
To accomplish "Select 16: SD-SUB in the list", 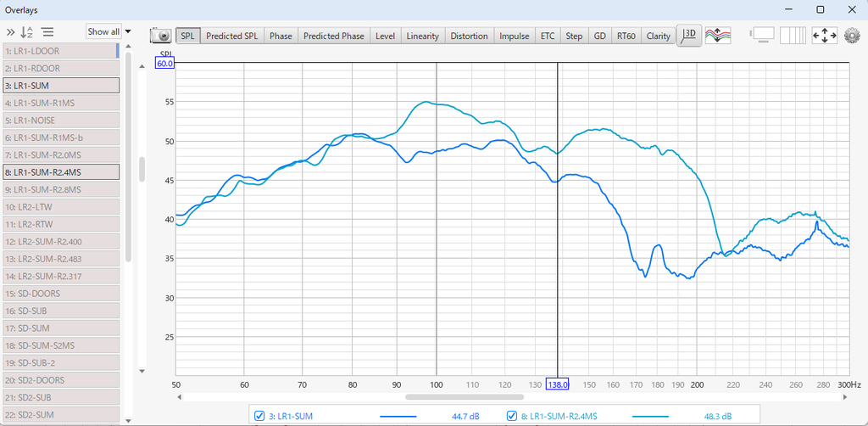I will (61, 311).
